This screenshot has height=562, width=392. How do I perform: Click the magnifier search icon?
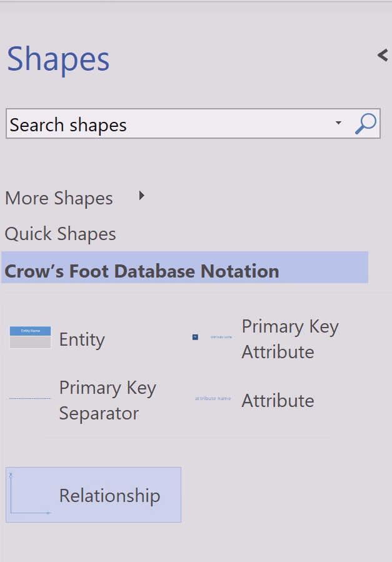[366, 124]
